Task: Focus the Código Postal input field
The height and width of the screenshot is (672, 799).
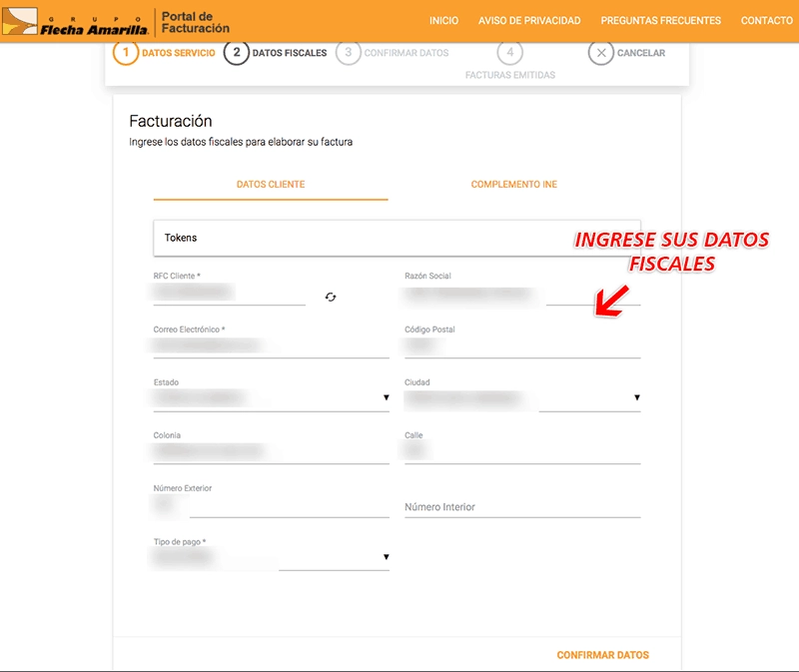Action: tap(521, 345)
